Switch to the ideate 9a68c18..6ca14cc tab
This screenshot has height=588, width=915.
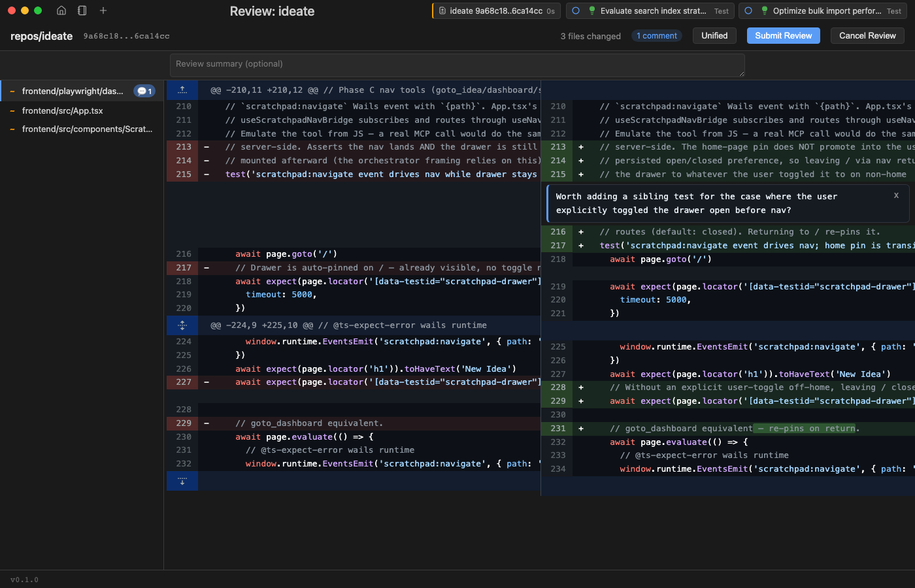click(x=496, y=11)
